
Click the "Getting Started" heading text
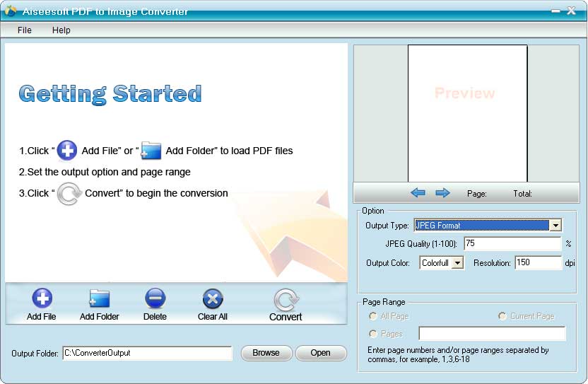click(110, 94)
